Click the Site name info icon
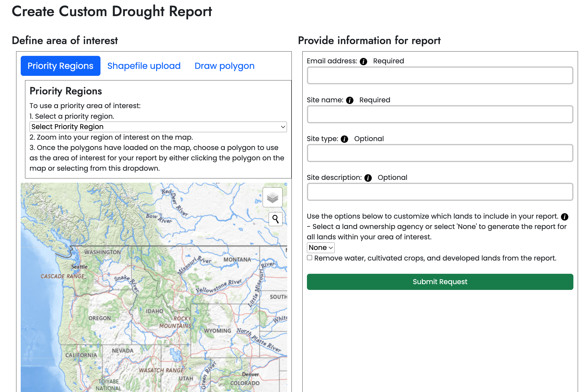Screen dimensions: 584x392 coord(349,100)
